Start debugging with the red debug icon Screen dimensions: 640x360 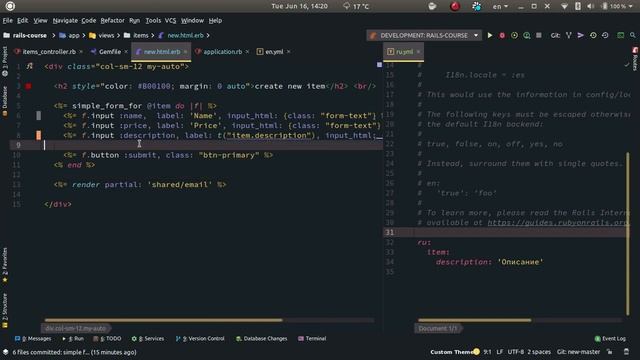[502, 36]
